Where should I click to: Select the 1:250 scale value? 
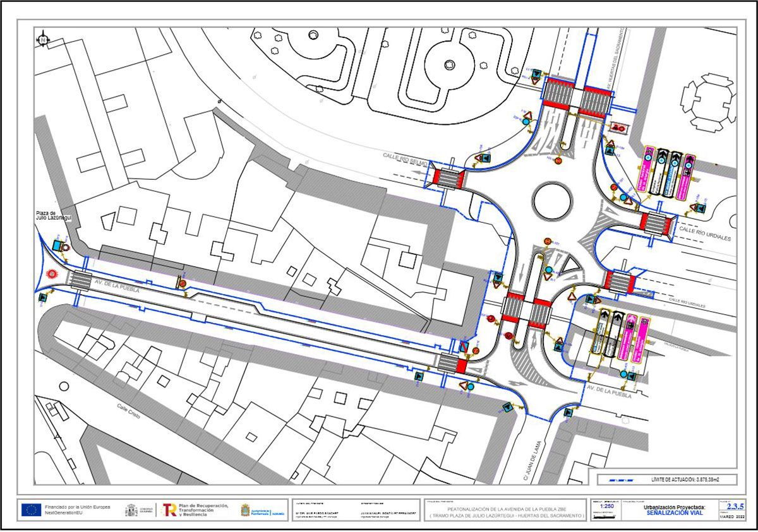606,507
